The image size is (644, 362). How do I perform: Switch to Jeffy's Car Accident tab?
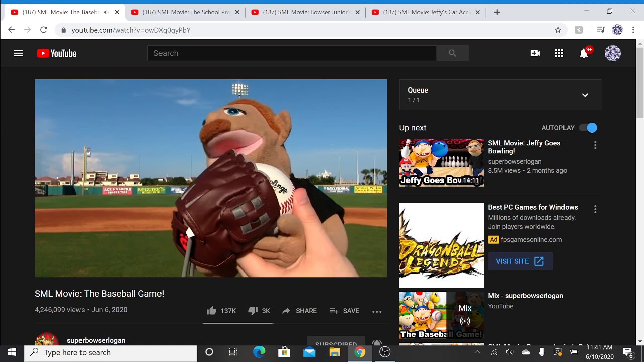click(426, 12)
